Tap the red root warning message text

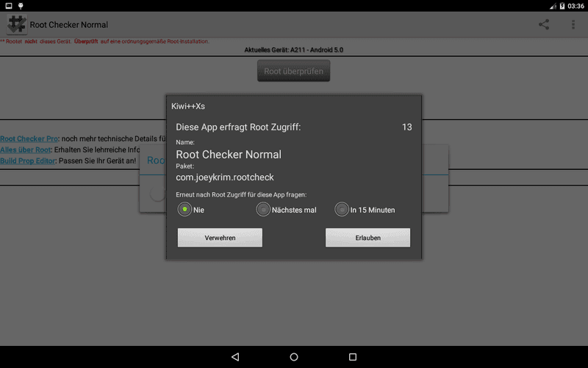(104, 41)
